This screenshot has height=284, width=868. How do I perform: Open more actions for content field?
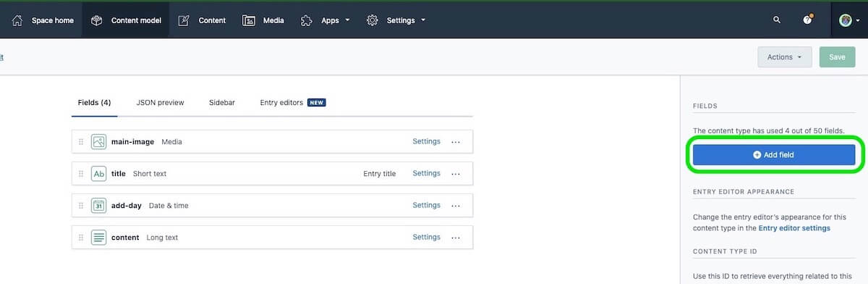456,238
